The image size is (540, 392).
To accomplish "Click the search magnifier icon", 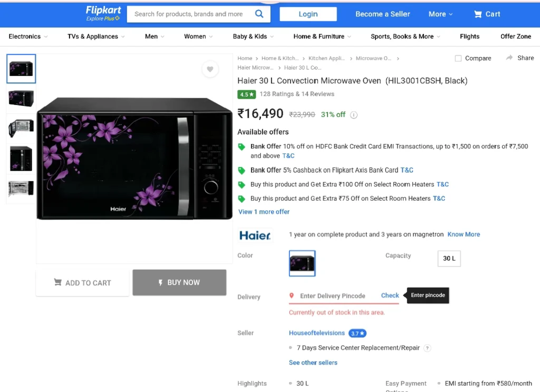I will (x=259, y=14).
